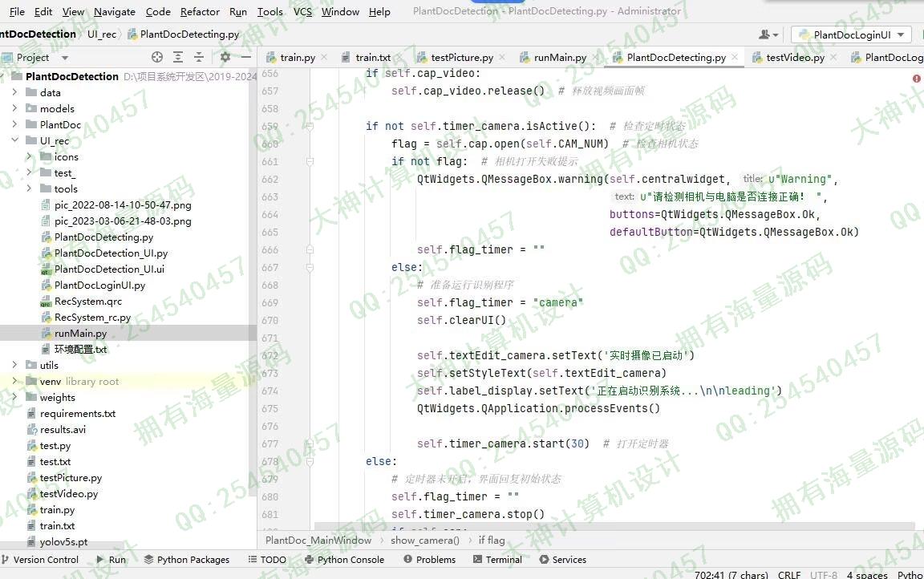Select yolov5s.pt file

[63, 542]
